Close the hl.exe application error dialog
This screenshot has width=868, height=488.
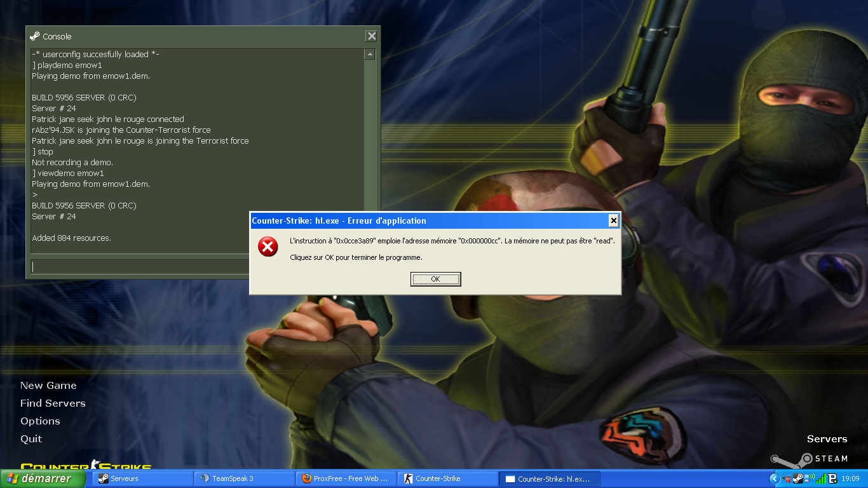[613, 220]
